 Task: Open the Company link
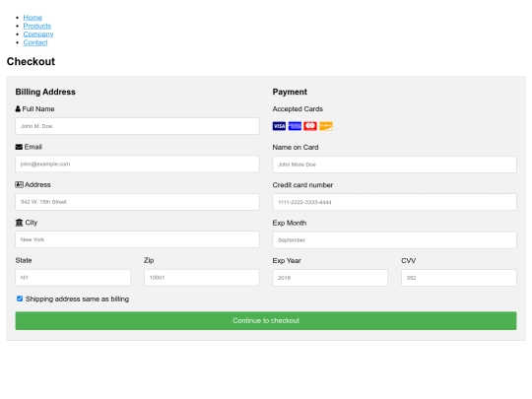pos(38,34)
